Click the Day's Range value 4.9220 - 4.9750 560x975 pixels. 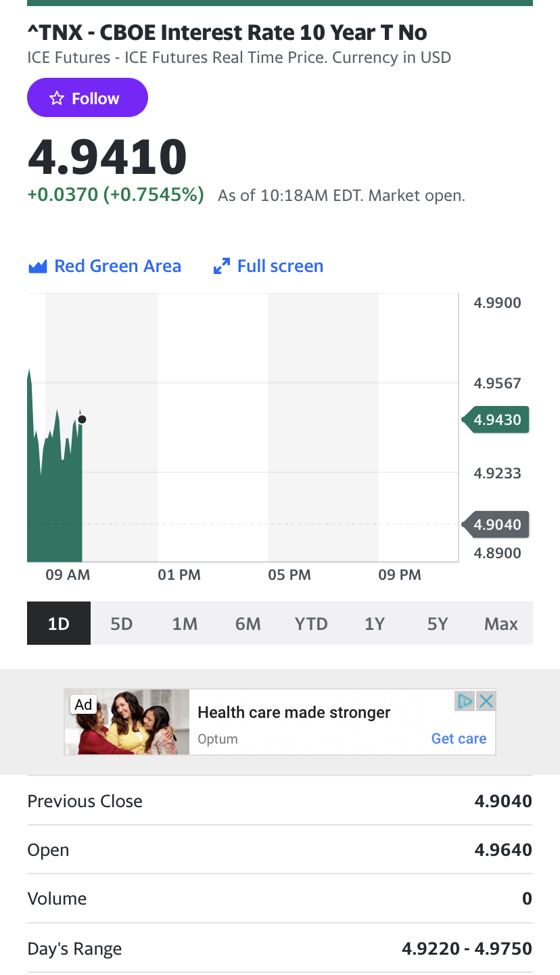(x=467, y=949)
